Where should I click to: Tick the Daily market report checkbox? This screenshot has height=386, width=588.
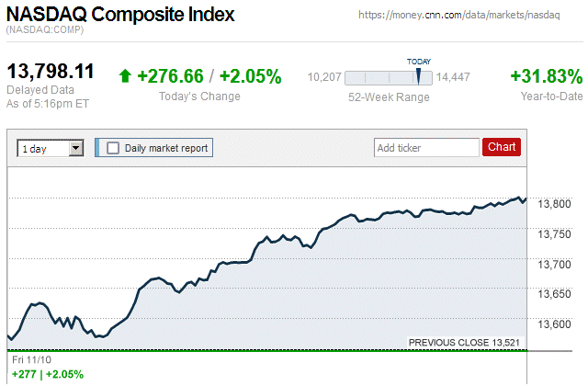113,148
